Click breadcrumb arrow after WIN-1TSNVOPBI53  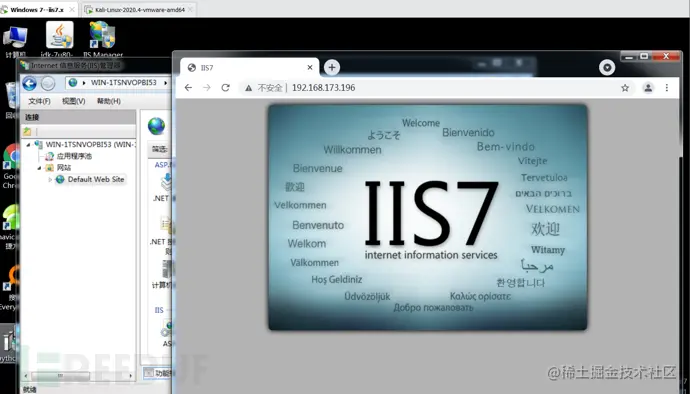(165, 83)
